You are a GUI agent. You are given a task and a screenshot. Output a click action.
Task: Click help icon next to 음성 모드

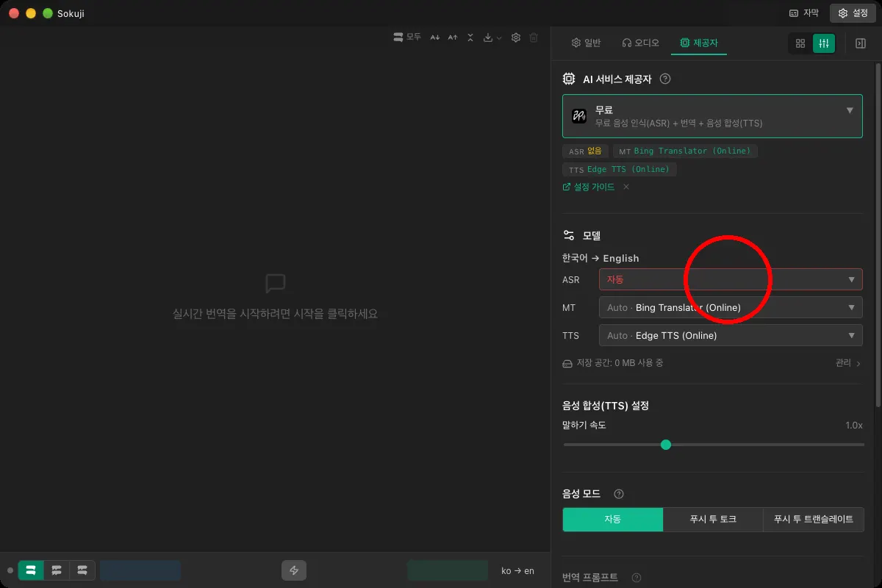[619, 494]
